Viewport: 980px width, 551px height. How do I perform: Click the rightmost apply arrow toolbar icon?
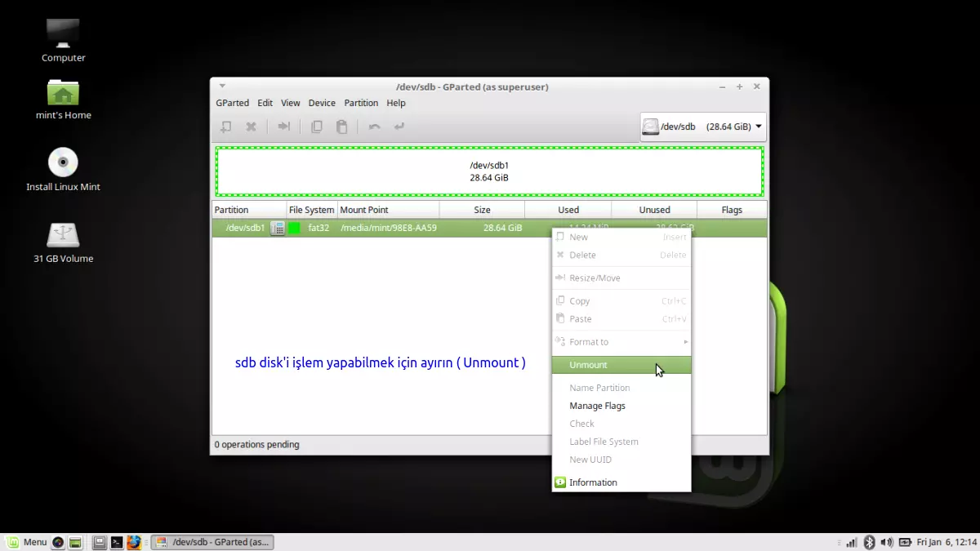pos(399,127)
